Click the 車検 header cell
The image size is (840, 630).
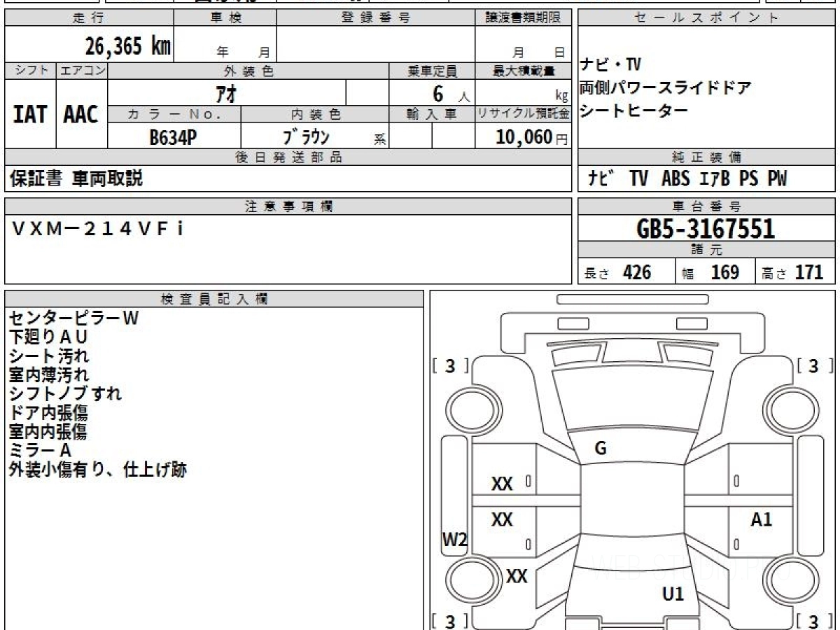[x=225, y=18]
